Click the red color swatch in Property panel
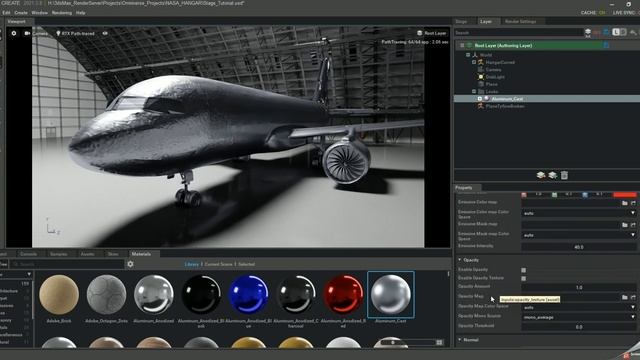This screenshot has width=640, height=360. 624,195
